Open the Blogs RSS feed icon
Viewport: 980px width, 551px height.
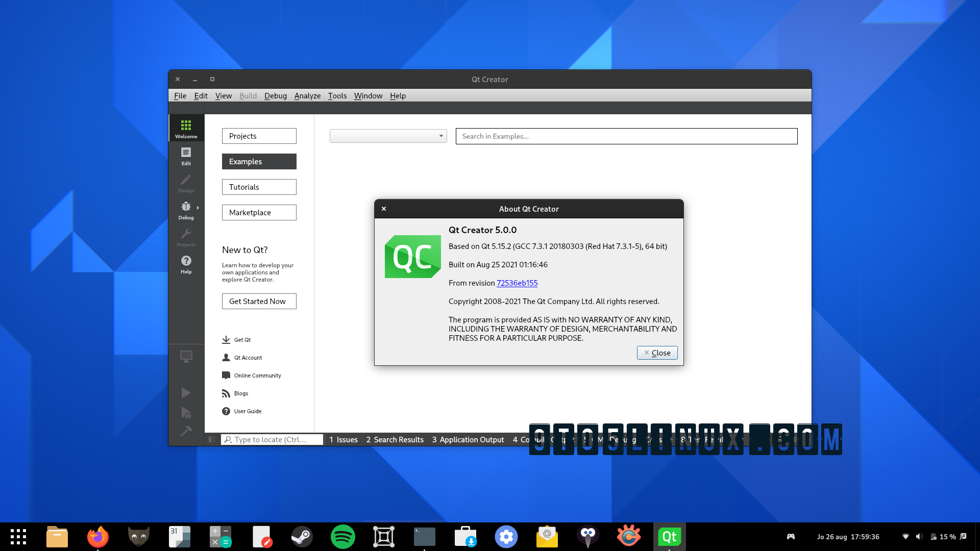pyautogui.click(x=226, y=393)
